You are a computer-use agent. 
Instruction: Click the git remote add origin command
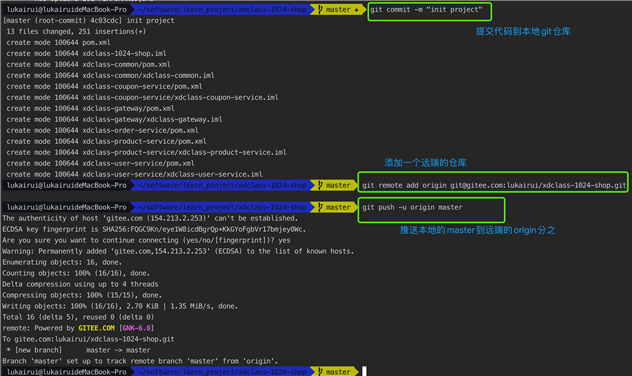pos(494,185)
